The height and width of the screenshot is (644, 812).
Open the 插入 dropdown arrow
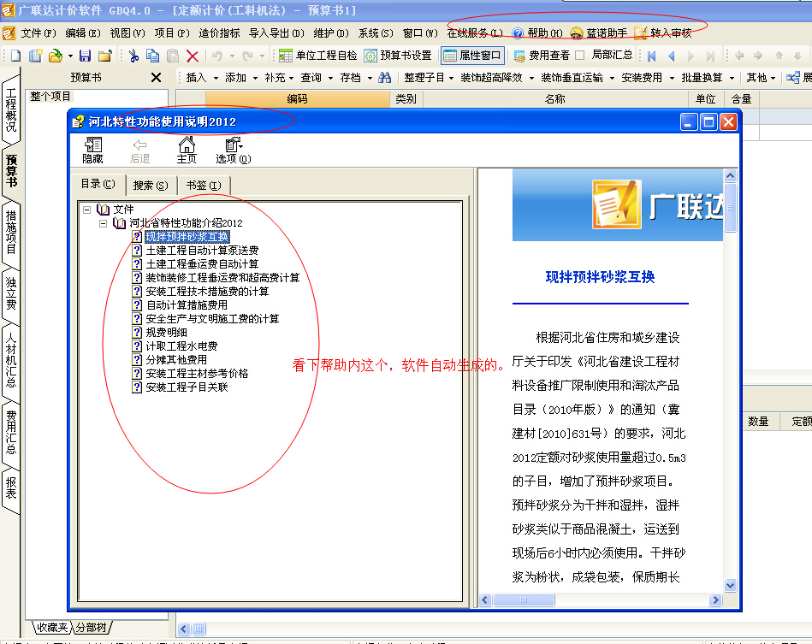[216, 78]
